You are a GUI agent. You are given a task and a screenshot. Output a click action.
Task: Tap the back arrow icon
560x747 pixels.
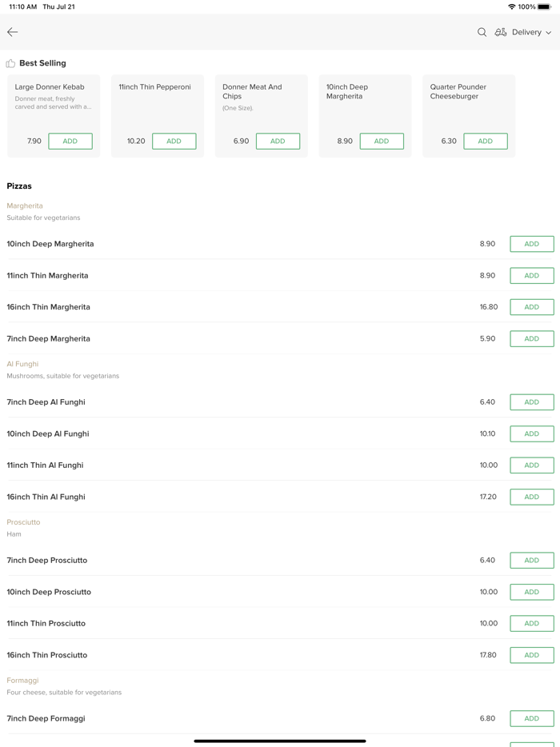(13, 32)
